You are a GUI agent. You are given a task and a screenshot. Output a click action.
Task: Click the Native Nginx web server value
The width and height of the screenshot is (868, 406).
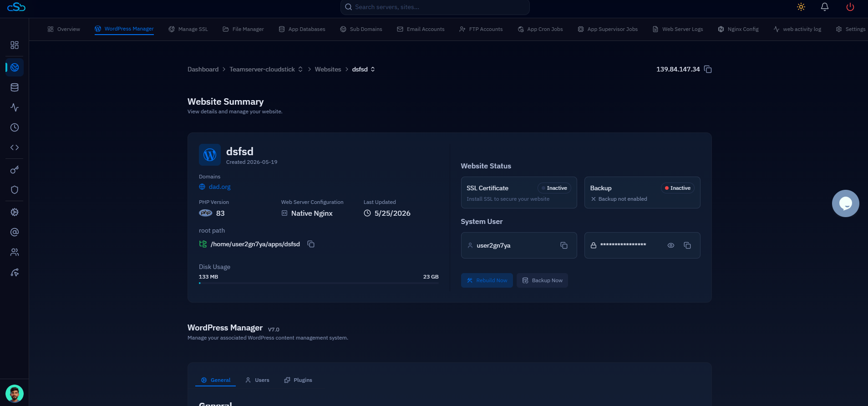pyautogui.click(x=312, y=213)
